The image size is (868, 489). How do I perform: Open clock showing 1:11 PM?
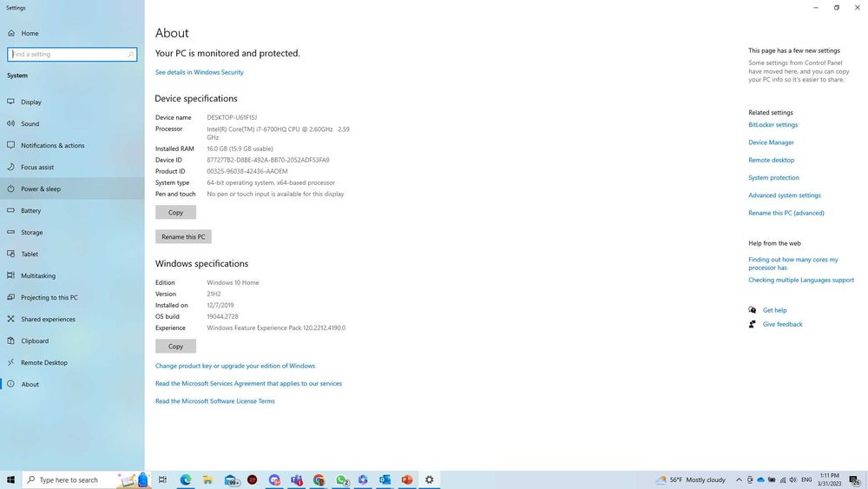[x=829, y=480]
